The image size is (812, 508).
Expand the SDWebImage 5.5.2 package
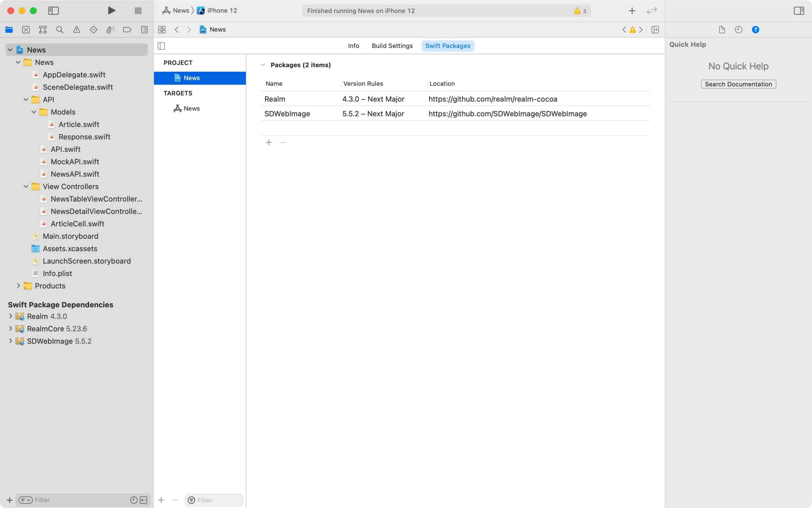[x=10, y=341]
